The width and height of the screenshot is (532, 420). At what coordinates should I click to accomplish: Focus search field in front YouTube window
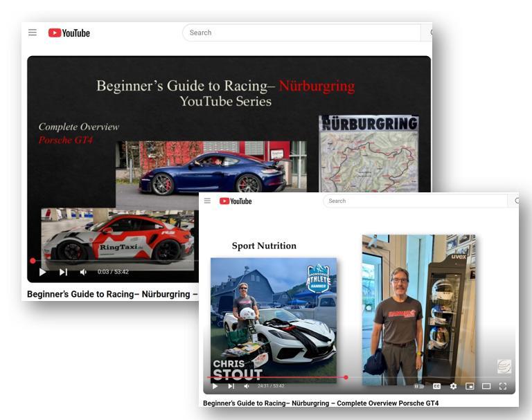[x=416, y=201]
